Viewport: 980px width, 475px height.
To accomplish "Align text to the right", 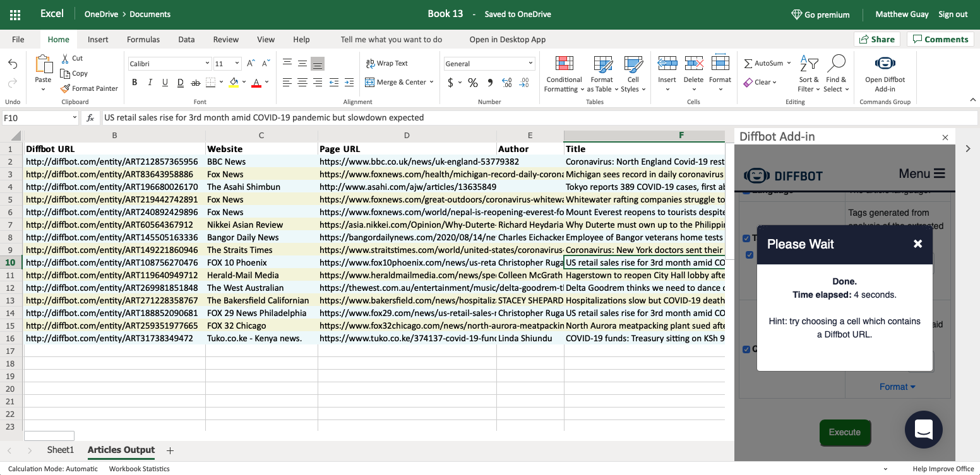I will click(318, 82).
